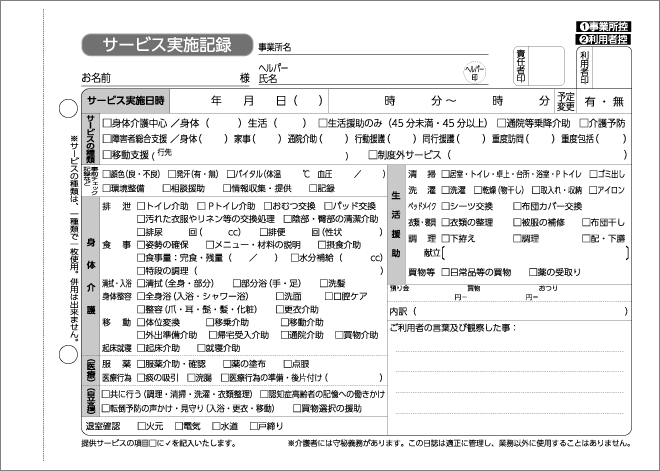Image resolution: width=660 pixels, height=471 pixels.
Task: Select the ❶事業所控 label
Action: pyautogui.click(x=604, y=27)
